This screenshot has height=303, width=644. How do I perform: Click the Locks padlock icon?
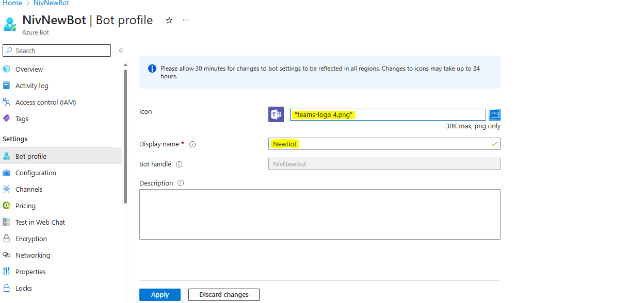tap(7, 288)
